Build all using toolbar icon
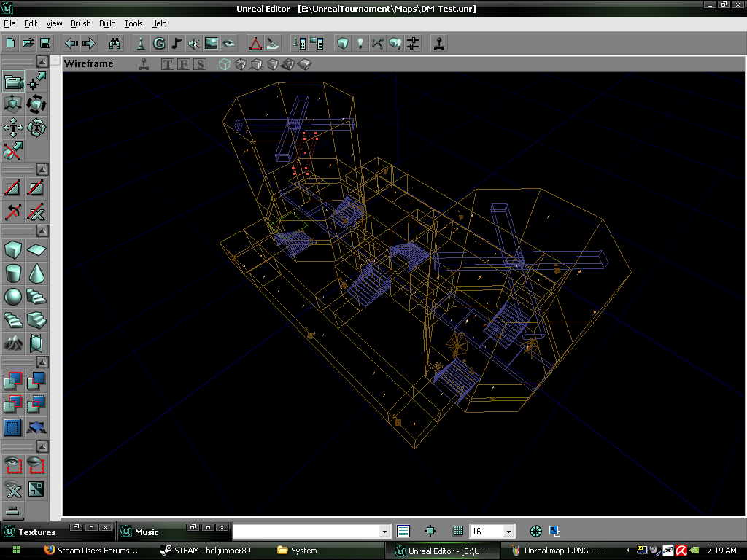This screenshot has width=747, height=560. (x=395, y=43)
